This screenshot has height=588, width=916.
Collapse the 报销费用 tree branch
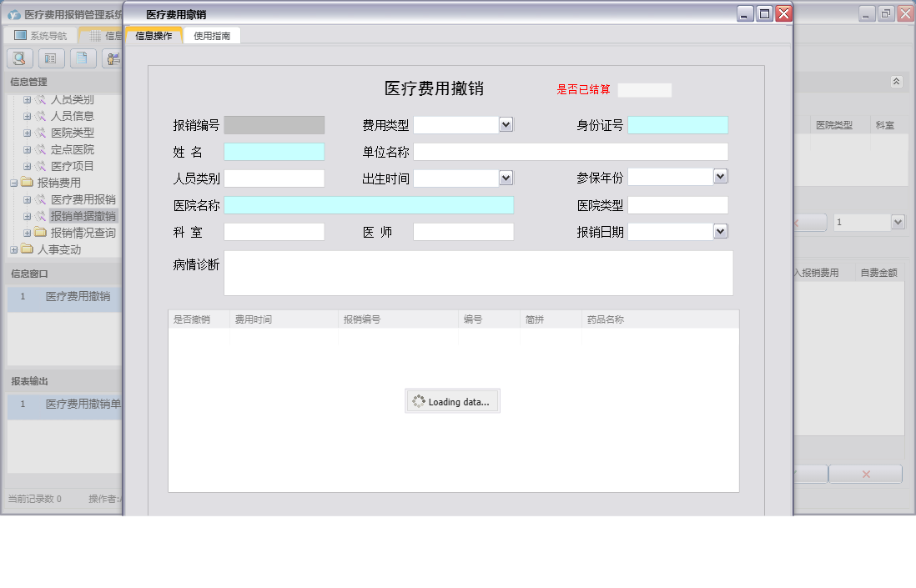[x=14, y=182]
